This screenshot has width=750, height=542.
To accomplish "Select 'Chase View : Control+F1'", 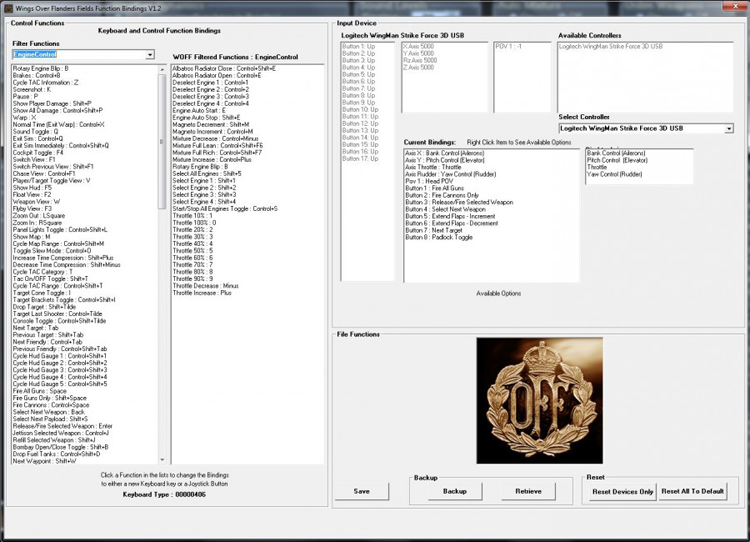I will [x=44, y=174].
